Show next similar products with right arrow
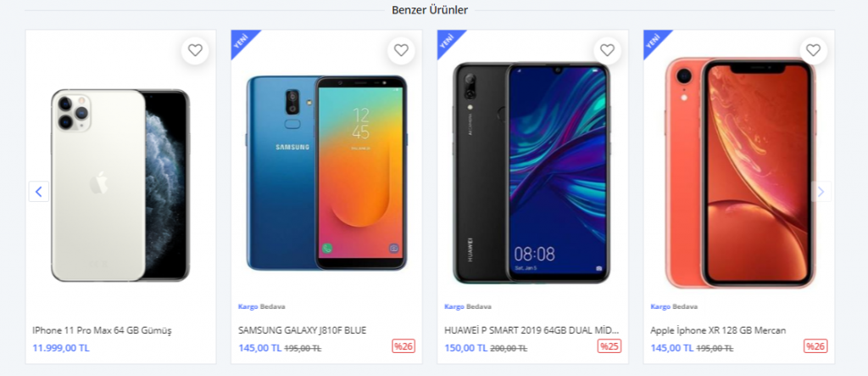The height and width of the screenshot is (376, 868). tap(821, 191)
